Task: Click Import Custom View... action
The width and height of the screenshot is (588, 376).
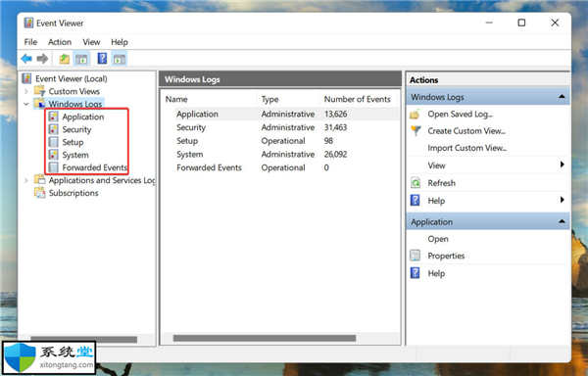Action: (467, 148)
